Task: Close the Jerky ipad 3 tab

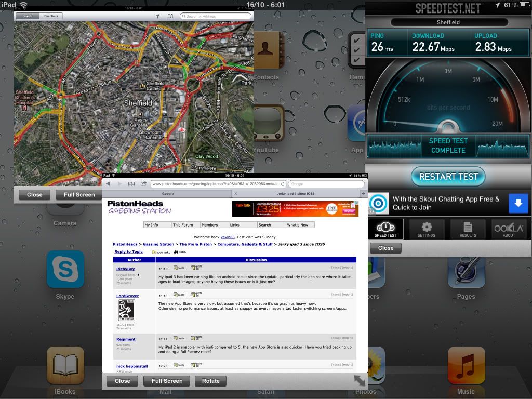Action: click(235, 194)
